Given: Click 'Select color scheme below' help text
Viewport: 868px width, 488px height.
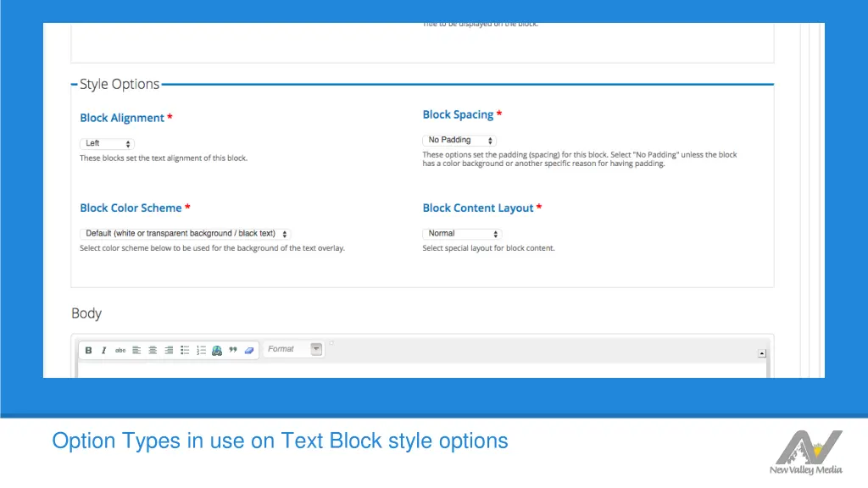Looking at the screenshot, I should [212, 248].
